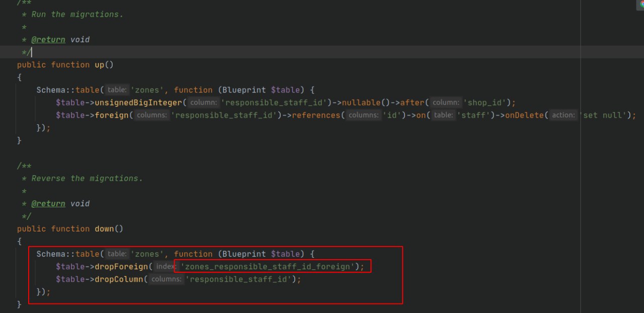The height and width of the screenshot is (313, 644).
Task: Click 'responsible_staff_id' inside dropColumn call
Action: coord(238,279)
